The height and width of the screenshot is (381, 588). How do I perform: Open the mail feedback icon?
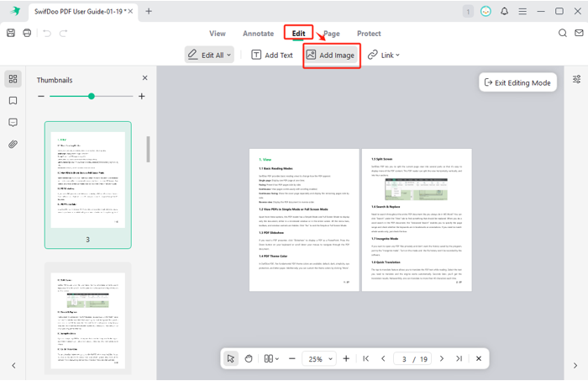pyautogui.click(x=579, y=33)
